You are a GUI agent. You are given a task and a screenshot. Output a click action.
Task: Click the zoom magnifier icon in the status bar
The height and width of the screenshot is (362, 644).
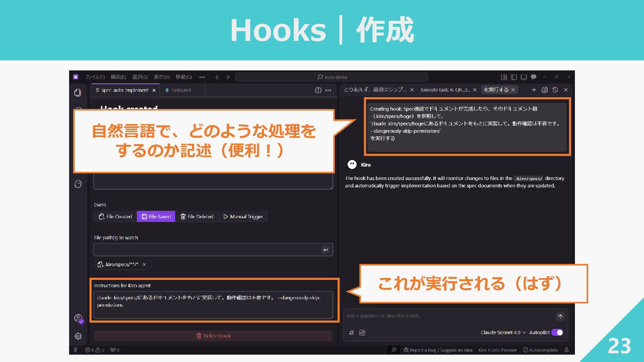tap(394, 350)
